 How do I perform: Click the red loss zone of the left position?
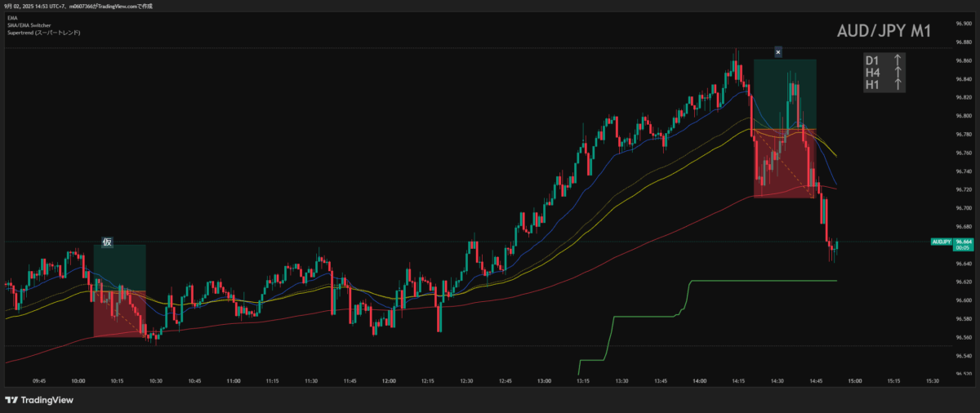[119, 313]
